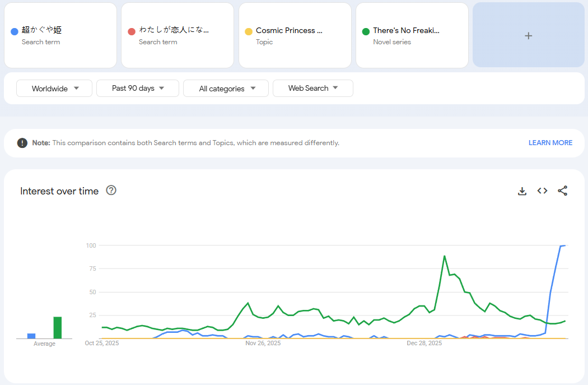Share the Interest over time chart
Image resolution: width=588 pixels, height=385 pixels.
pyautogui.click(x=562, y=191)
